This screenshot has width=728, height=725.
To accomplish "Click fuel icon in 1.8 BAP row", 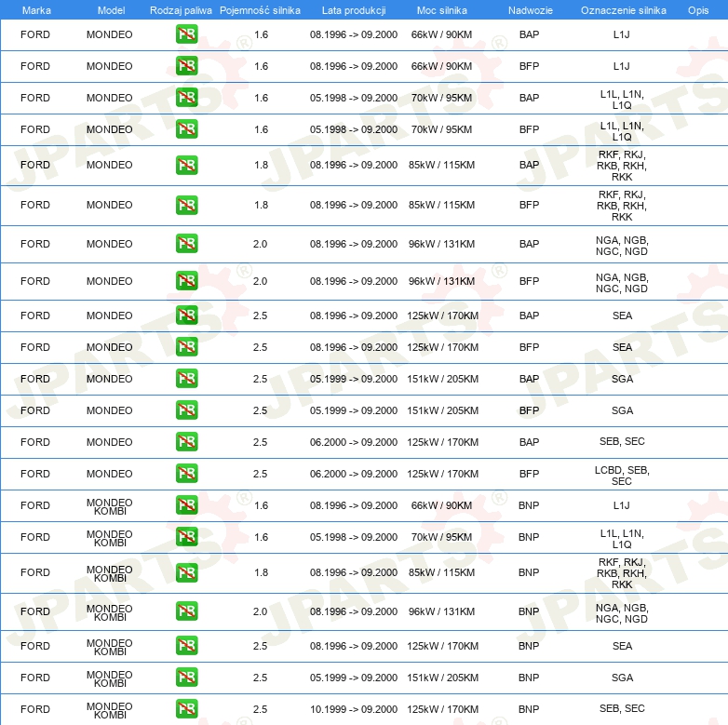I will [186, 166].
